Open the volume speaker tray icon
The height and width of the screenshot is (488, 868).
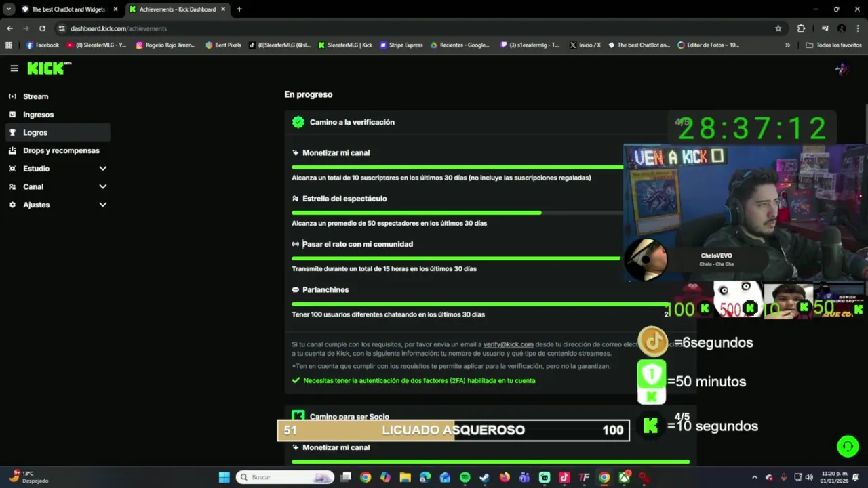point(809,477)
